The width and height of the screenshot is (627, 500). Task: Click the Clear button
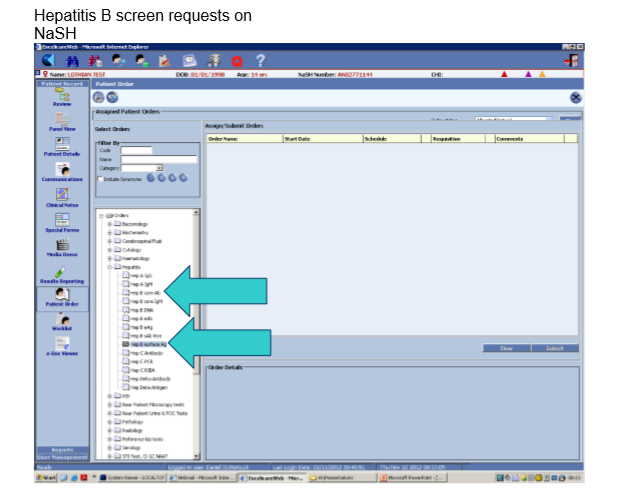click(x=505, y=348)
